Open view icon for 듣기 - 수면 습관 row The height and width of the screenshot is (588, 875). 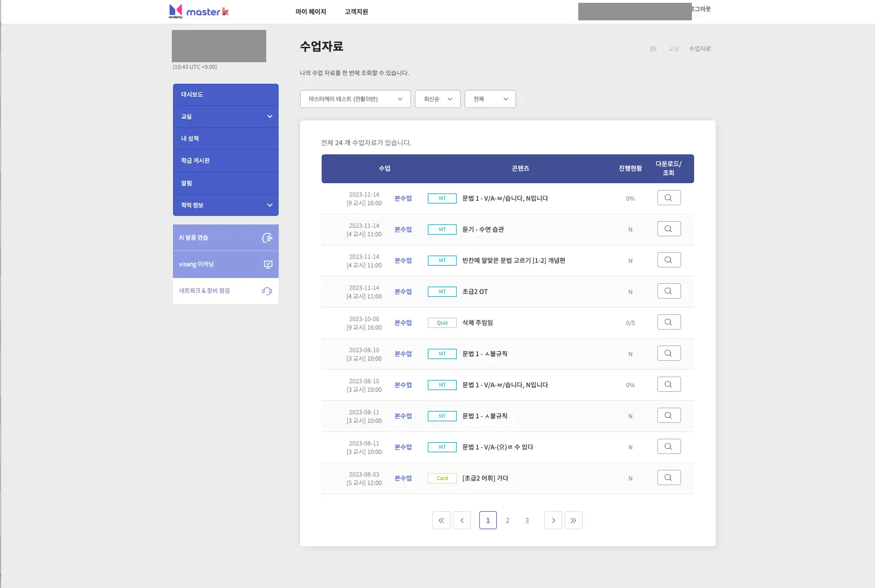point(669,229)
